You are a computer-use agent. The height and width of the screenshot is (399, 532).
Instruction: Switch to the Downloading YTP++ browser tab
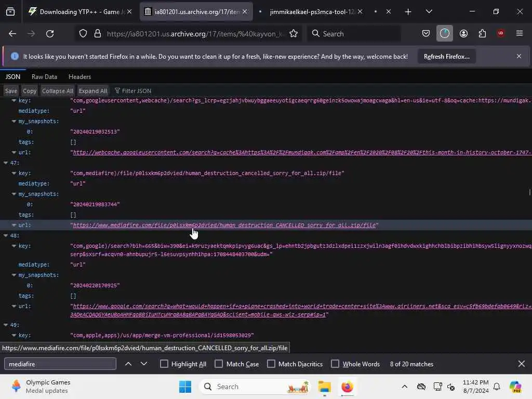[79, 12]
